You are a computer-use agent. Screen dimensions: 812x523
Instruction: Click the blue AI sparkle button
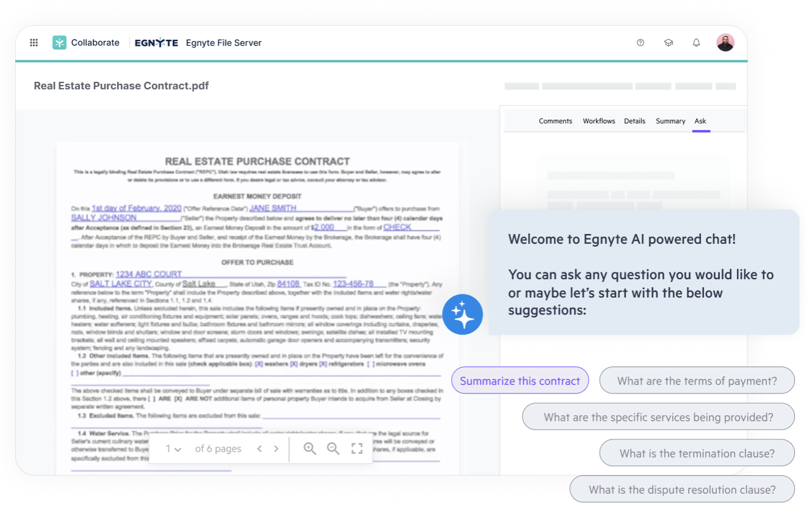[x=463, y=315]
